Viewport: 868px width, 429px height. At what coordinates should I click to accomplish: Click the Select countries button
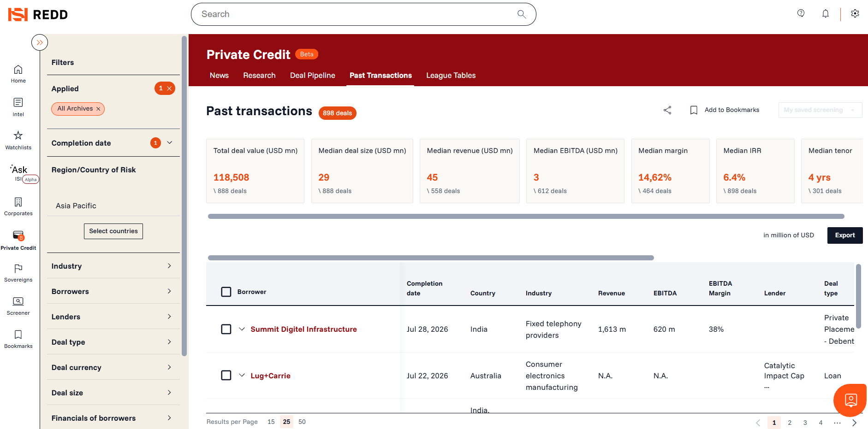coord(113,231)
